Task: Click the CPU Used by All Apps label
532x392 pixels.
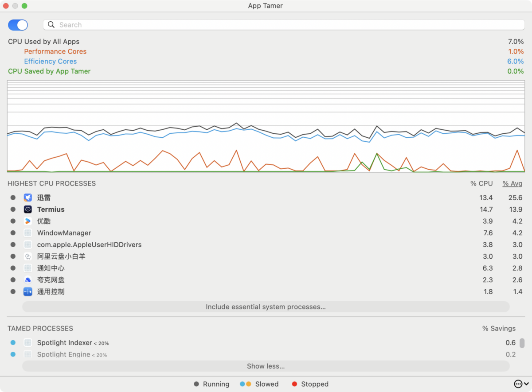Action: (x=44, y=42)
